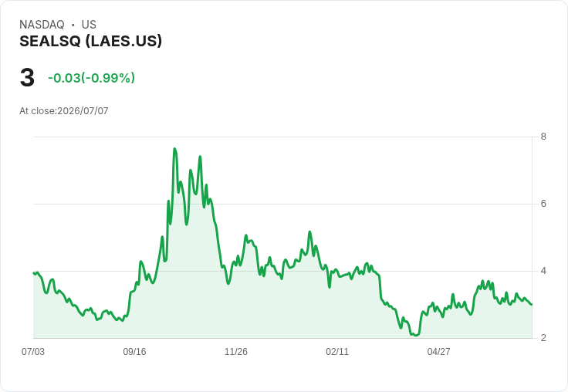This screenshot has width=568, height=392.
Task: Click the 6 value on the y-axis
Action: [x=543, y=204]
